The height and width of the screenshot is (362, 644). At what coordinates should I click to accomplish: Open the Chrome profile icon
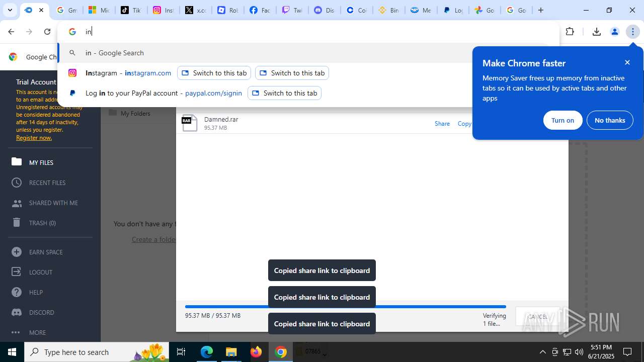(x=615, y=32)
